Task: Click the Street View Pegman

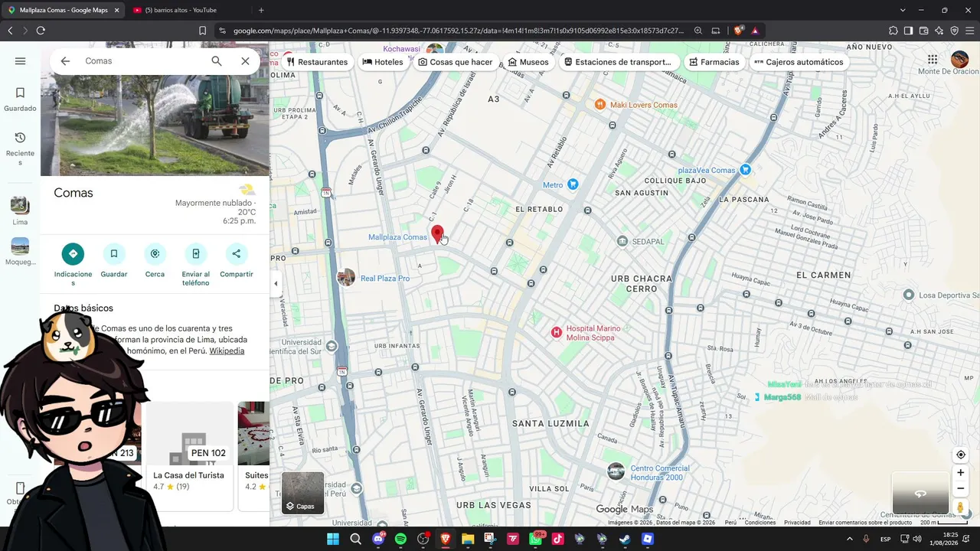Action: [x=960, y=507]
